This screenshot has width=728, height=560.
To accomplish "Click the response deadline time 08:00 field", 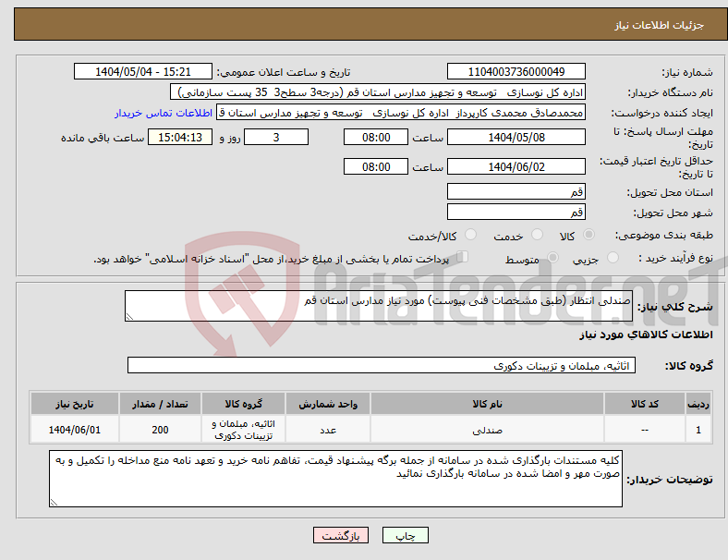I will click(x=376, y=138).
